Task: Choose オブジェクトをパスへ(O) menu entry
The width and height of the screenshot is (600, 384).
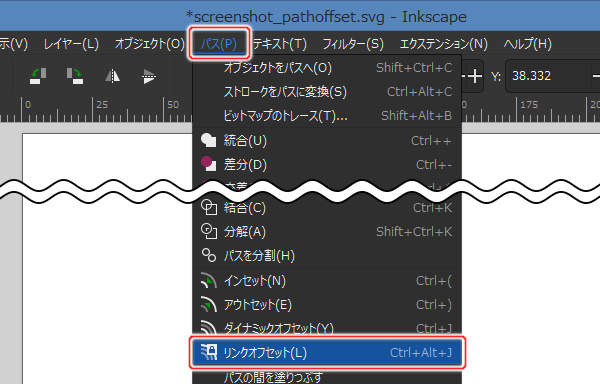Action: click(x=327, y=68)
